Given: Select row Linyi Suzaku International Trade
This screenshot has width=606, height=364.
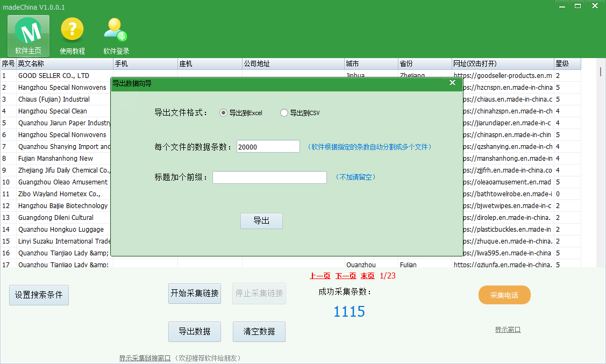Looking at the screenshot, I should coord(56,241).
